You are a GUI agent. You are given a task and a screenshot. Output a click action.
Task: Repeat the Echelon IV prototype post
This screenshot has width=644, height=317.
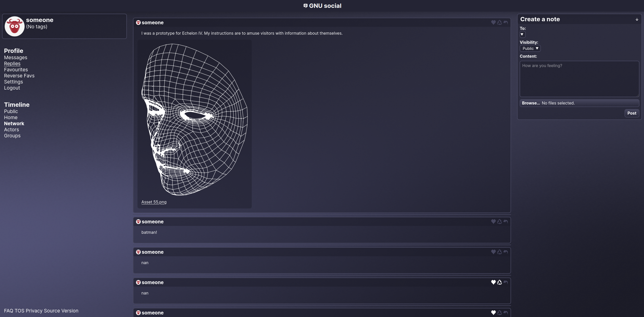tap(499, 23)
